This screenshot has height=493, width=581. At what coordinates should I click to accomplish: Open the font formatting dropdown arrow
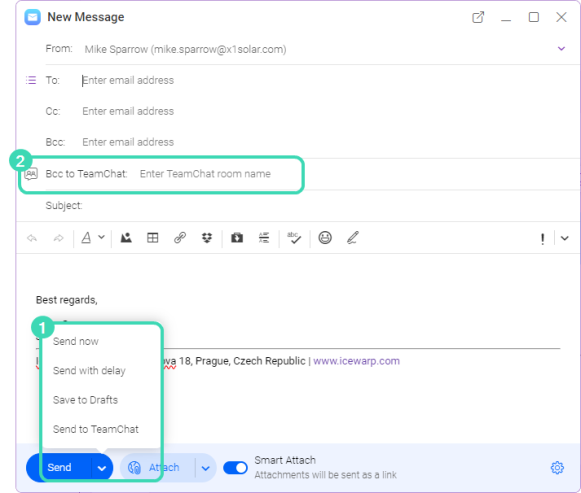[x=102, y=237]
